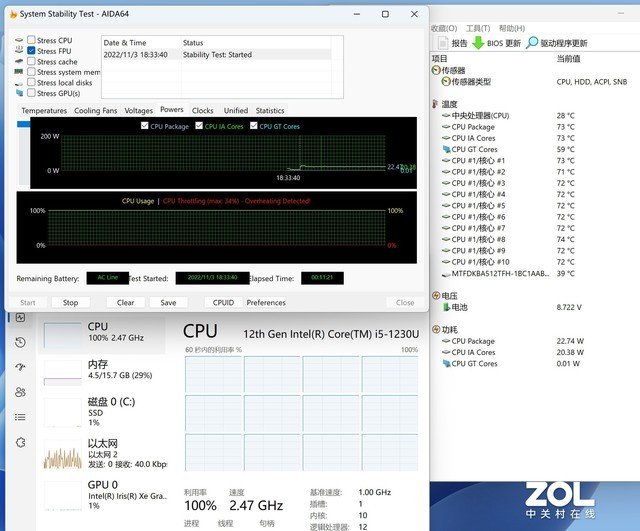This screenshot has height=531, width=640.
Task: Open the Clocks tab
Action: (x=202, y=111)
